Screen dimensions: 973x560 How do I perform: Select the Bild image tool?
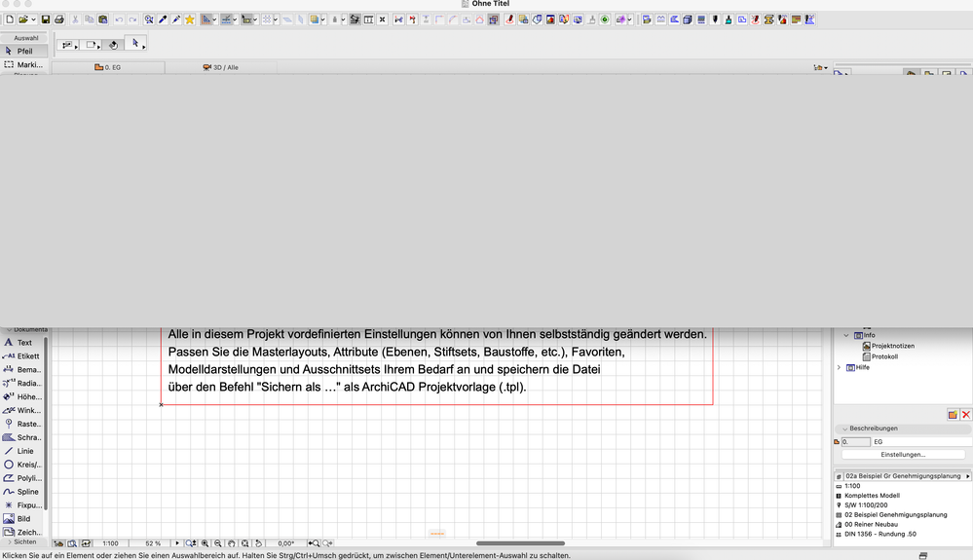pyautogui.click(x=23, y=518)
